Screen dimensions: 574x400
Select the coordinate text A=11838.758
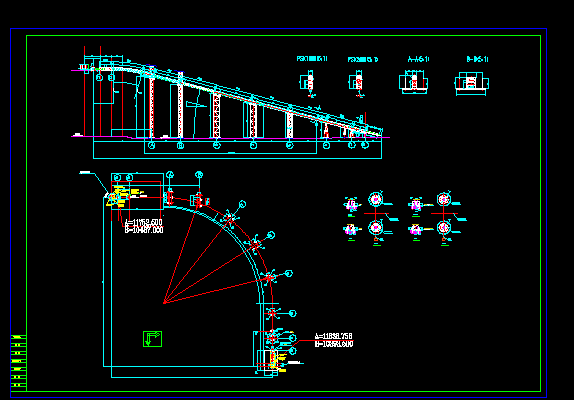[x=333, y=336]
